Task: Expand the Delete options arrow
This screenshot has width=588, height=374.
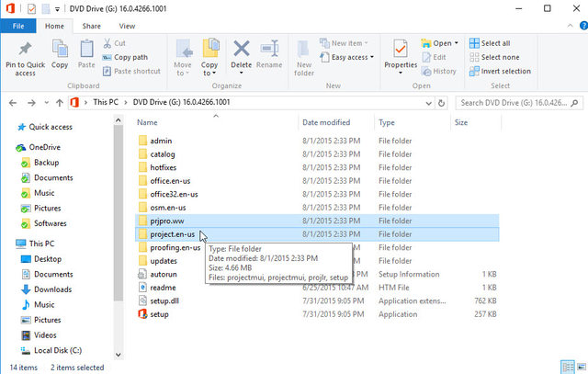Action: (x=241, y=74)
